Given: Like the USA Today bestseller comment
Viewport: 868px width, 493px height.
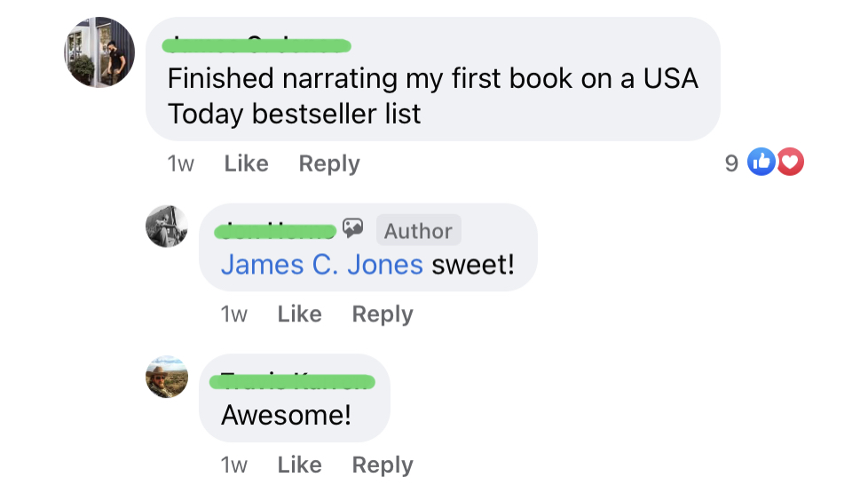Looking at the screenshot, I should click(x=246, y=163).
